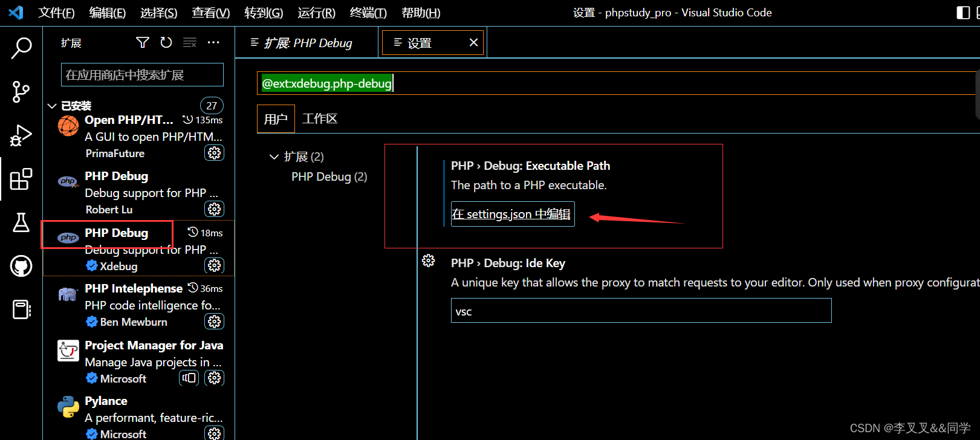Open the 编辑(E) menu
The width and height of the screenshot is (980, 440).
pos(108,13)
